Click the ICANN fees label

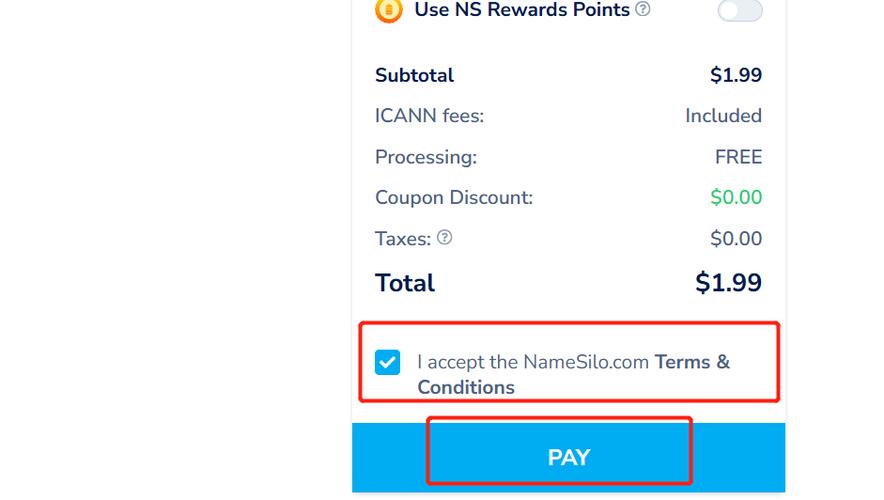coord(429,116)
